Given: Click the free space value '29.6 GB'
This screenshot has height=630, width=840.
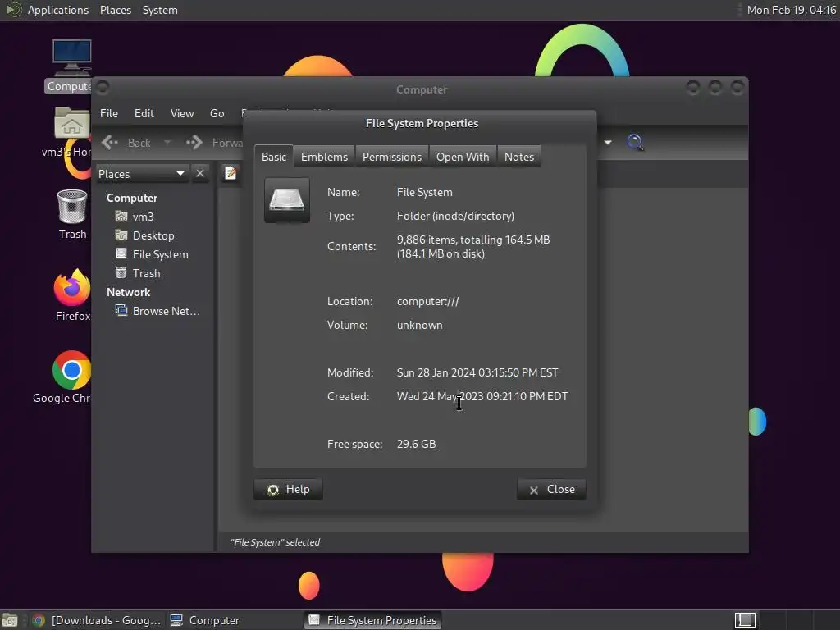Looking at the screenshot, I should [416, 444].
